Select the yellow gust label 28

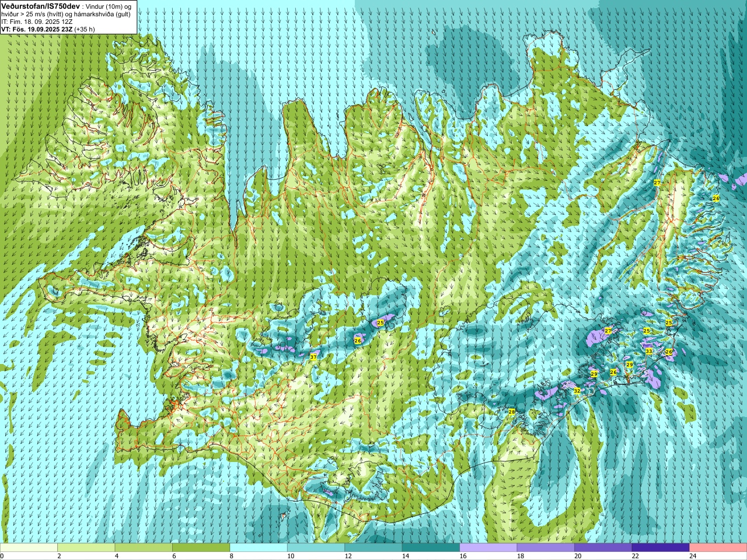tap(512, 412)
